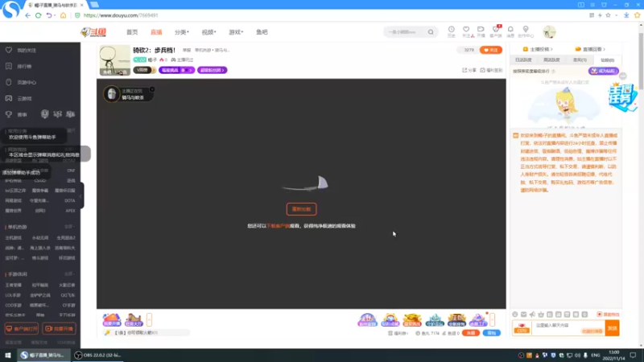Viewport: 644px width, 362px height.
Task: Open the 单机热游 section's 全部 link
Action: tap(69, 227)
